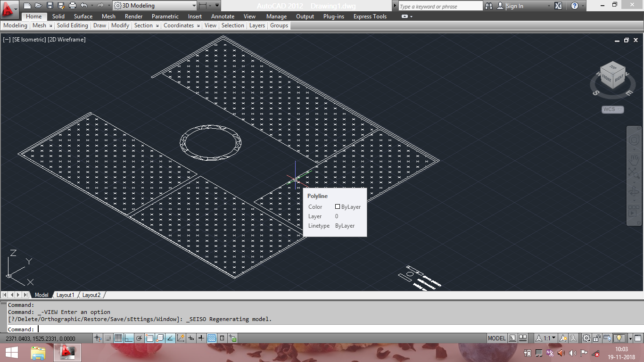Switch to the Render ribbon tab
This screenshot has height=362, width=644.
(x=133, y=16)
